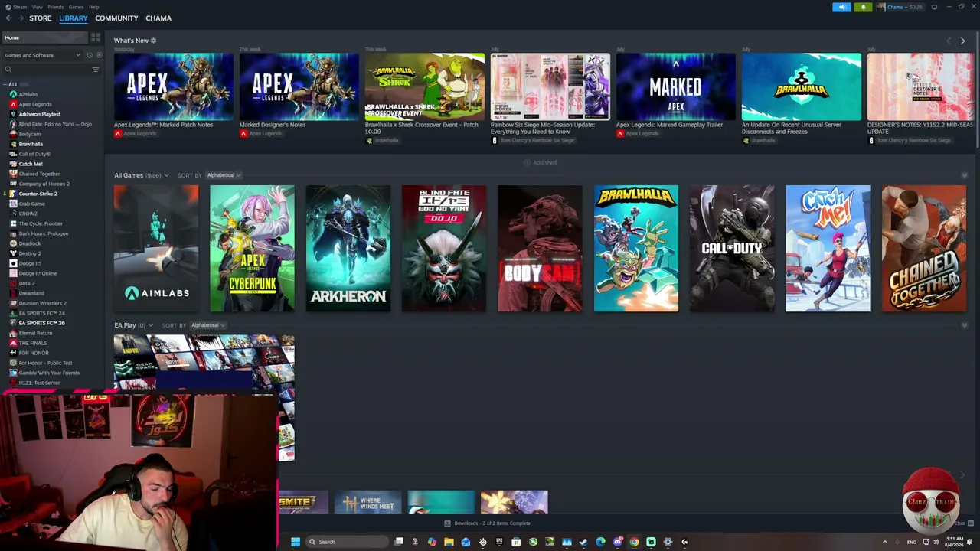Select Deadlock in the library list
The width and height of the screenshot is (980, 551).
[30, 243]
